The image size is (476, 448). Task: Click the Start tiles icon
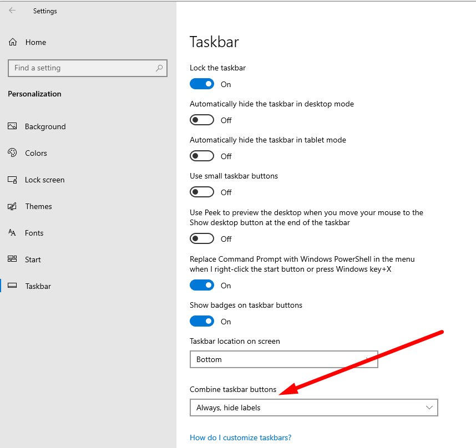click(x=12, y=259)
